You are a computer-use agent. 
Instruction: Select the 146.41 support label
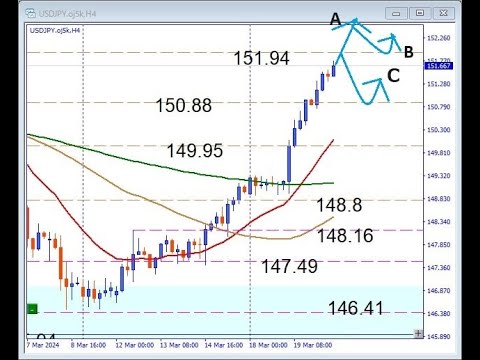click(356, 308)
